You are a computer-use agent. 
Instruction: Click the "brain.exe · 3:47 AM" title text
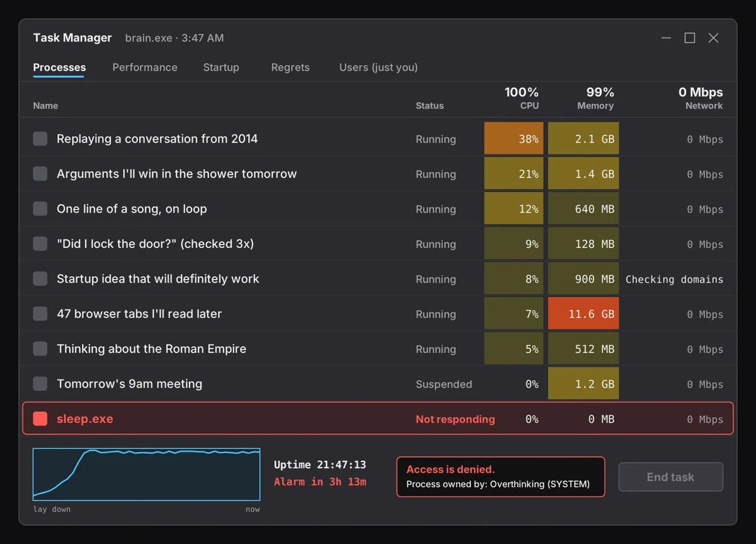point(175,38)
